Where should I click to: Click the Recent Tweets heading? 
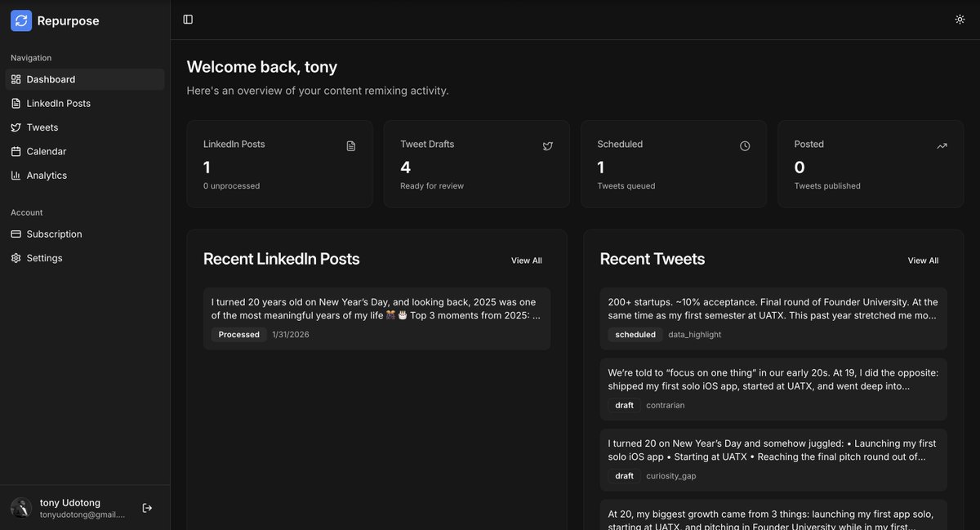click(x=653, y=259)
